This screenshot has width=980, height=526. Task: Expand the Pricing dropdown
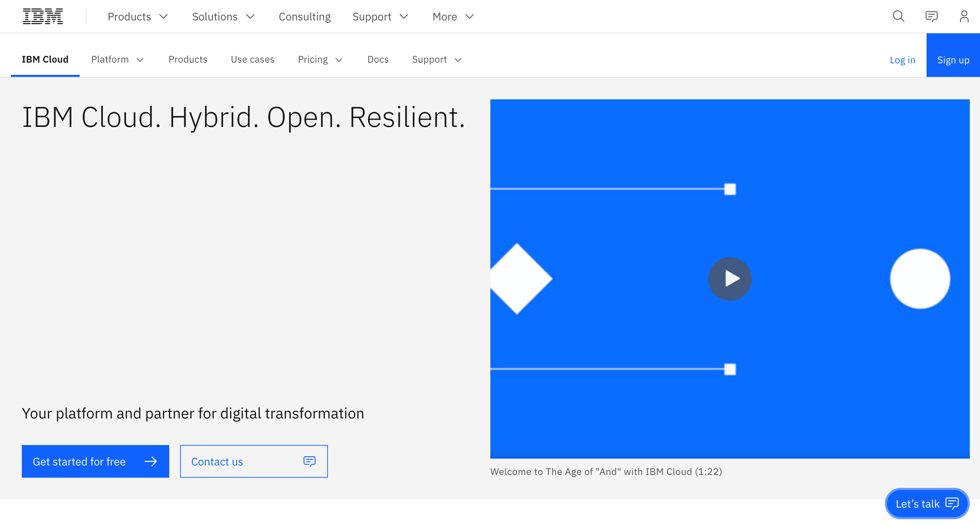(x=320, y=59)
